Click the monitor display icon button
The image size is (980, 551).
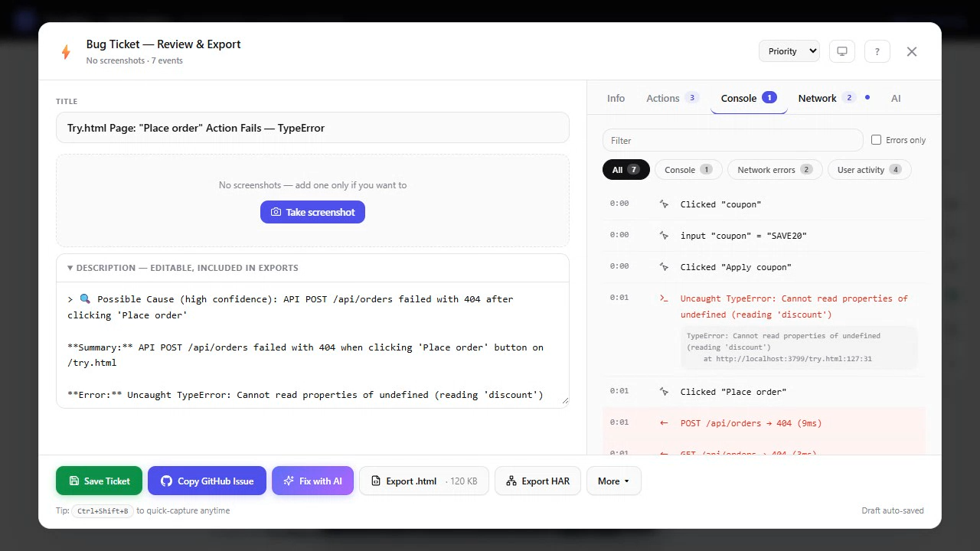[842, 51]
